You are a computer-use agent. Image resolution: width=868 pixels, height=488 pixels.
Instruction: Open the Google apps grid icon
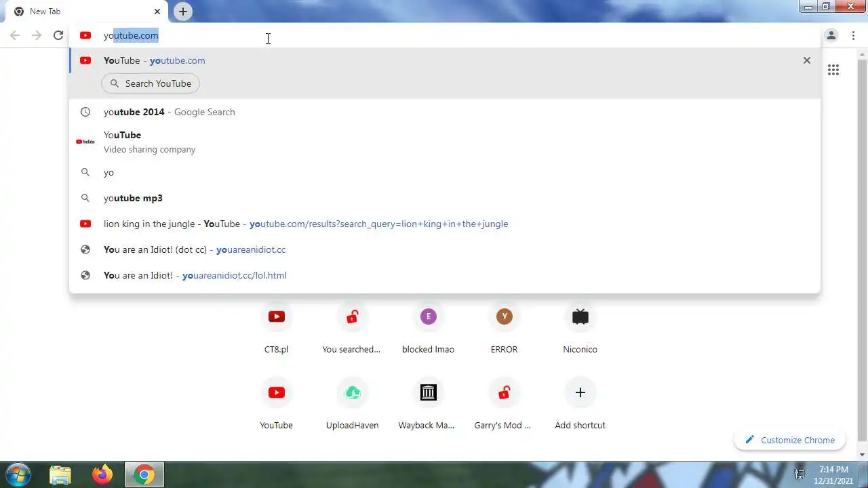(x=833, y=70)
